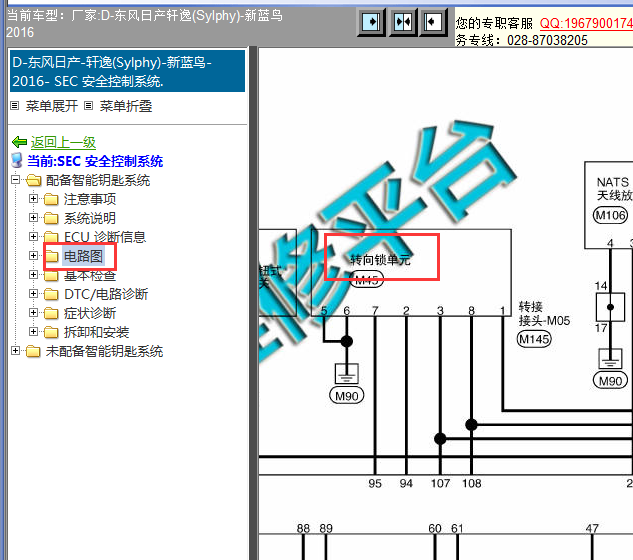Image resolution: width=633 pixels, height=560 pixels.
Task: Click pin number 107 in diagram
Action: point(440,483)
